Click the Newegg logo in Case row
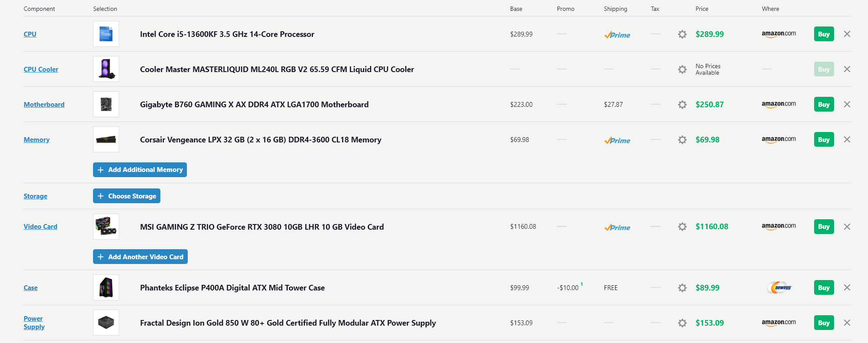 coord(781,287)
